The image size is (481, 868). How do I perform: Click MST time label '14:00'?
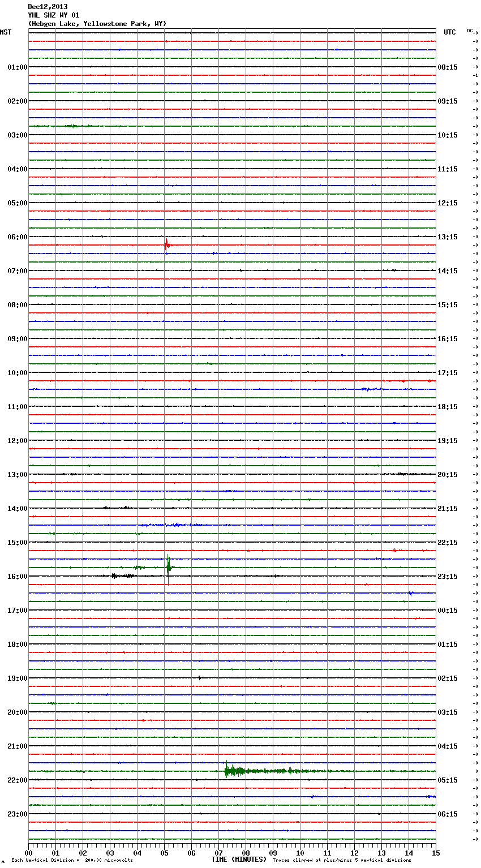(x=18, y=509)
